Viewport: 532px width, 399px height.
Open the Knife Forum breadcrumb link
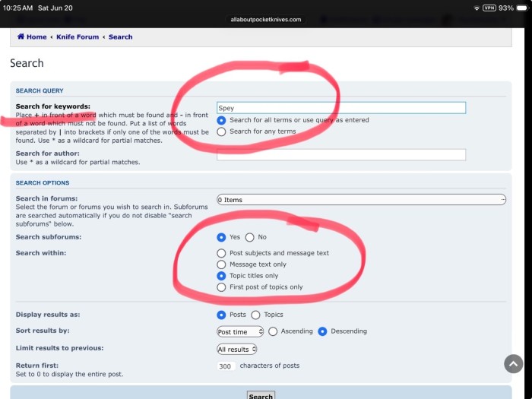(78, 36)
